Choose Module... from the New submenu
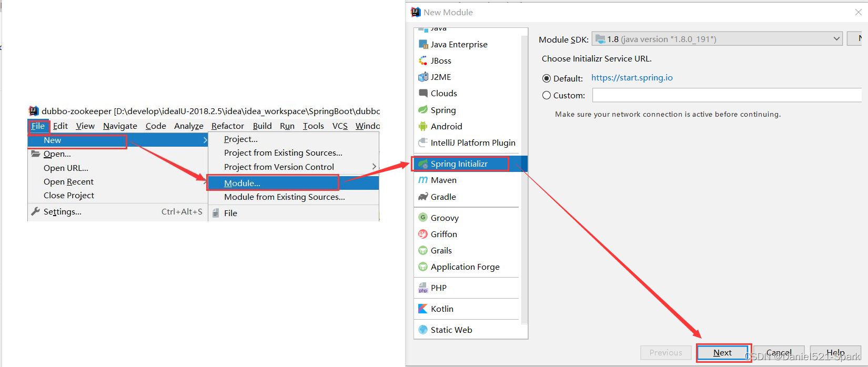The image size is (868, 367). pyautogui.click(x=294, y=183)
